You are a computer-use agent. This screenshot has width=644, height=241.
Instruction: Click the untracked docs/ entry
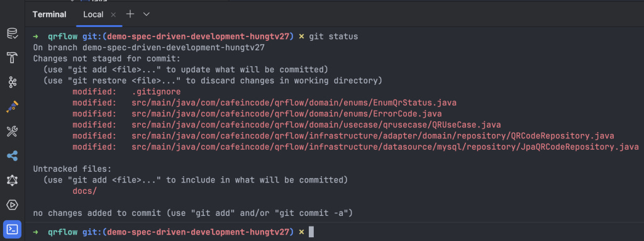tap(85, 191)
